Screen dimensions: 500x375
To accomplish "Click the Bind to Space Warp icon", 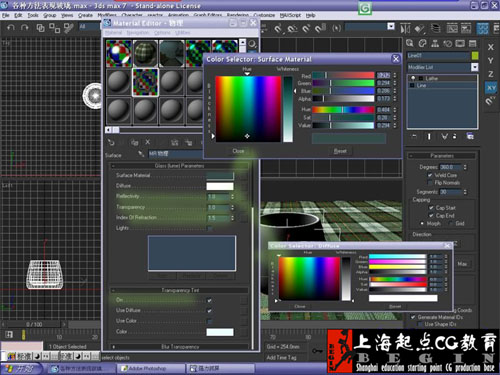I will pyautogui.click(x=69, y=28).
